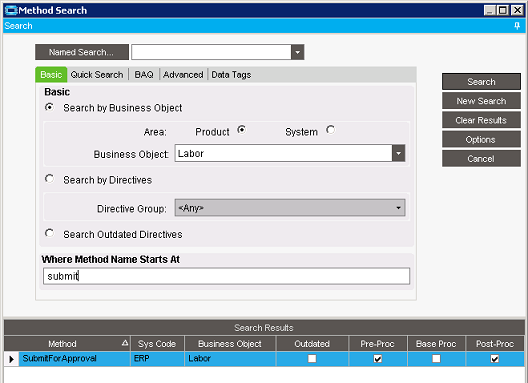The width and height of the screenshot is (528, 383).
Task: Click the Outdated column header
Action: [312, 344]
